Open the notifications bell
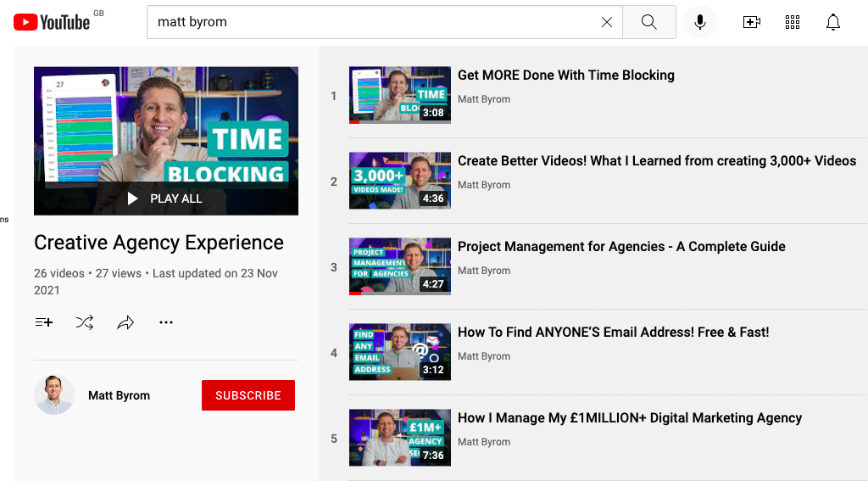The height and width of the screenshot is (481, 868). pyautogui.click(x=833, y=22)
